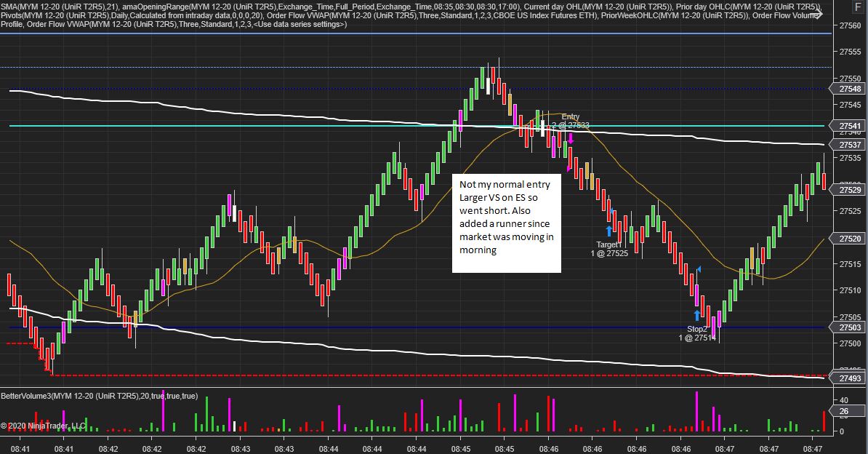Click the 27560 price axis label
The image size is (868, 454).
tap(851, 25)
